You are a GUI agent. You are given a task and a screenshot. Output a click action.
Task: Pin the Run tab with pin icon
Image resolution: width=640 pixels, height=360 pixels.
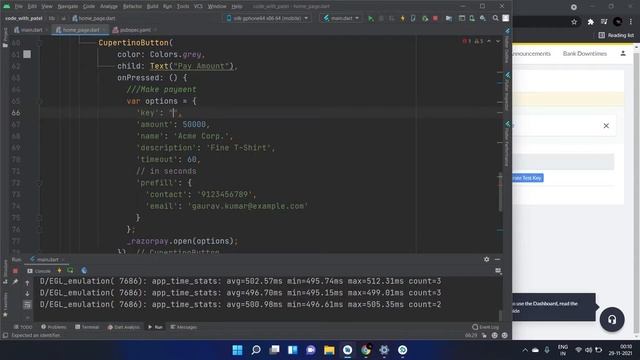click(x=15, y=282)
